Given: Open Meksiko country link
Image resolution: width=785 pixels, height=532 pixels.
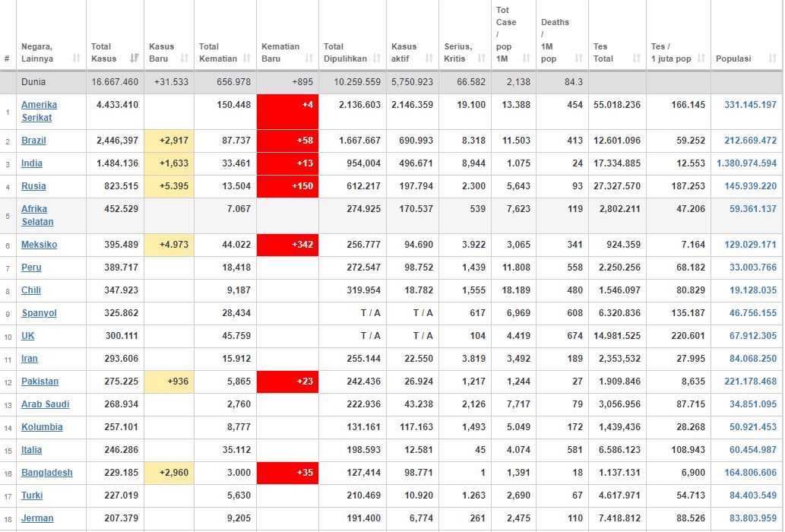Looking at the screenshot, I should pyautogui.click(x=39, y=245).
